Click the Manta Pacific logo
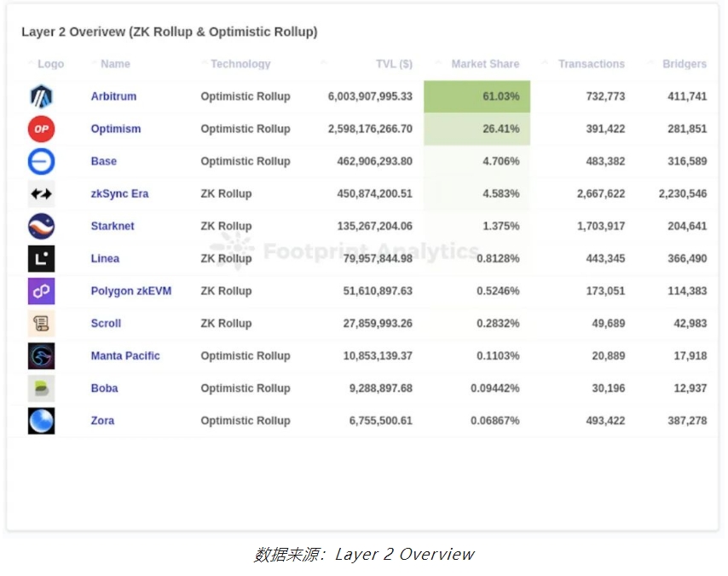The width and height of the screenshot is (728, 576). pyautogui.click(x=41, y=356)
